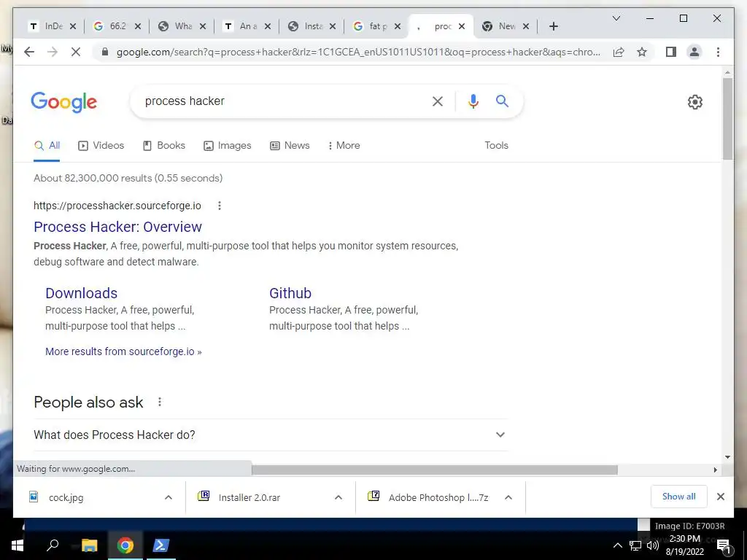Click Show all downloads button
Screen dimensions: 747x560
(x=679, y=497)
